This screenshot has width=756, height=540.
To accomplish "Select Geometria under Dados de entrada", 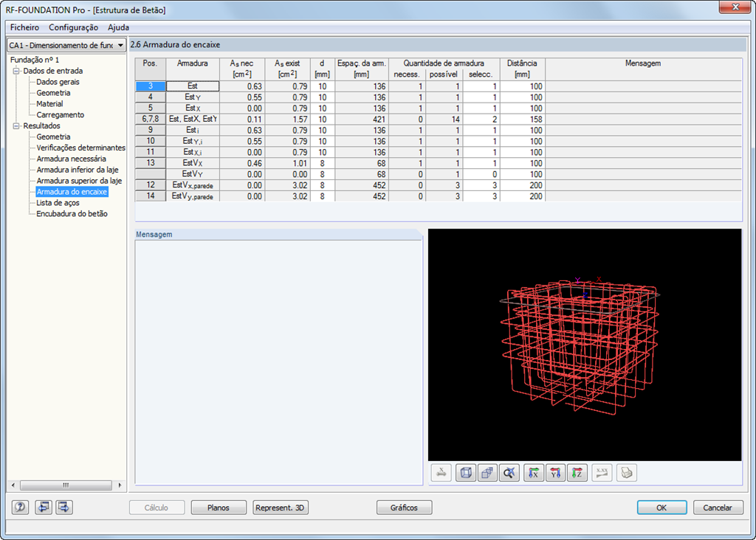I will pyautogui.click(x=53, y=93).
